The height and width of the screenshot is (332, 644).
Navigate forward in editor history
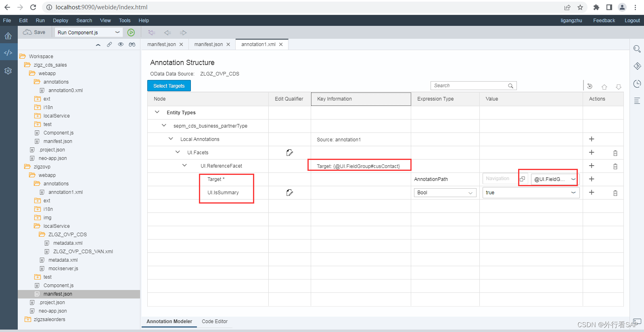coord(183,32)
